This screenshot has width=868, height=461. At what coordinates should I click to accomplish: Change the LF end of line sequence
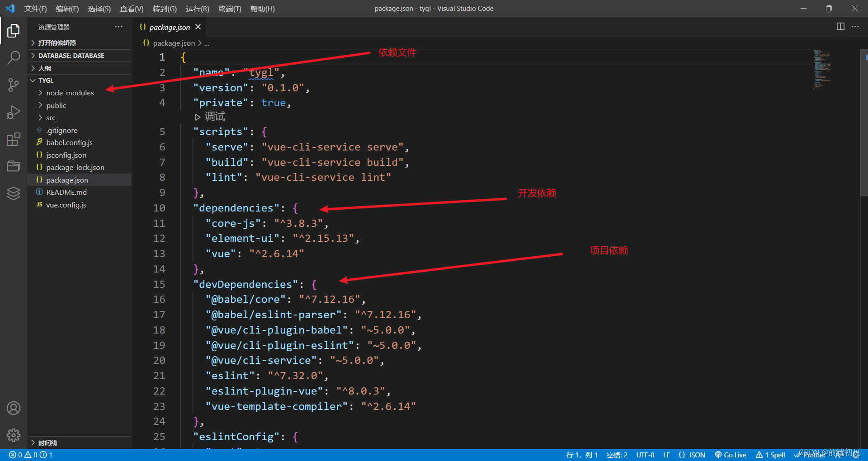[x=666, y=455]
